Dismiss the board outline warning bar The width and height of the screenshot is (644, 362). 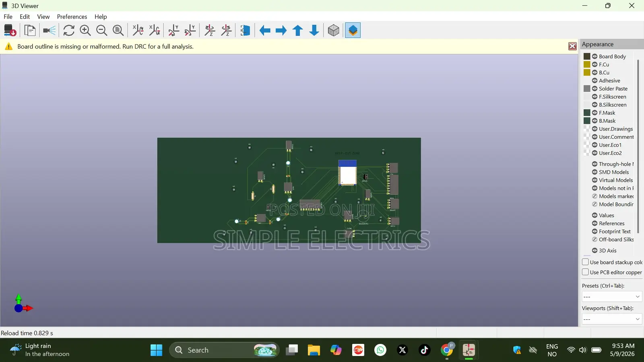pyautogui.click(x=572, y=46)
